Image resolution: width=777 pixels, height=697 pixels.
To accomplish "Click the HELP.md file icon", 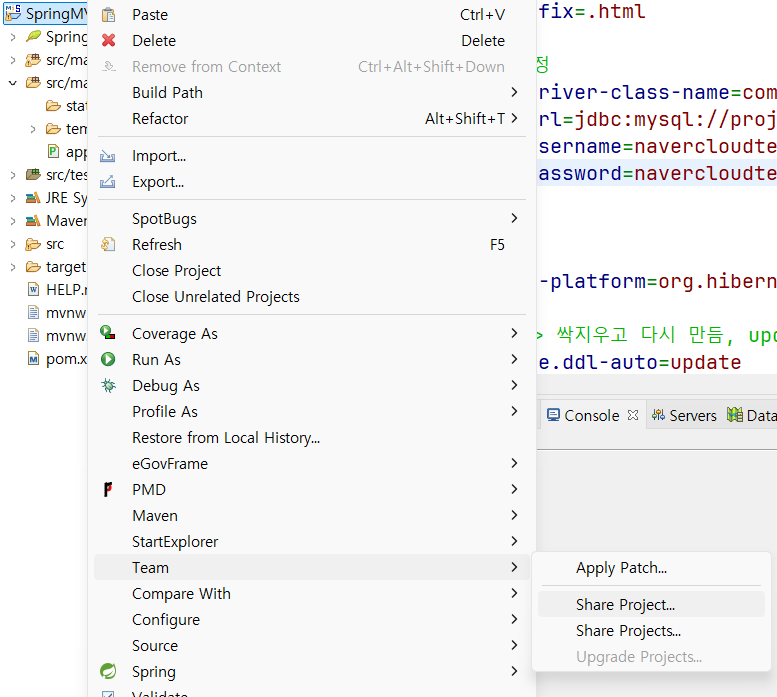I will (33, 289).
